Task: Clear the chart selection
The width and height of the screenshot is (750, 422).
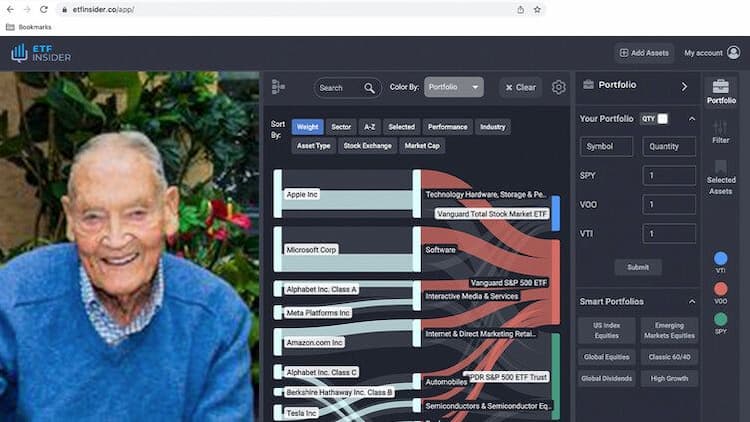Action: [520, 88]
